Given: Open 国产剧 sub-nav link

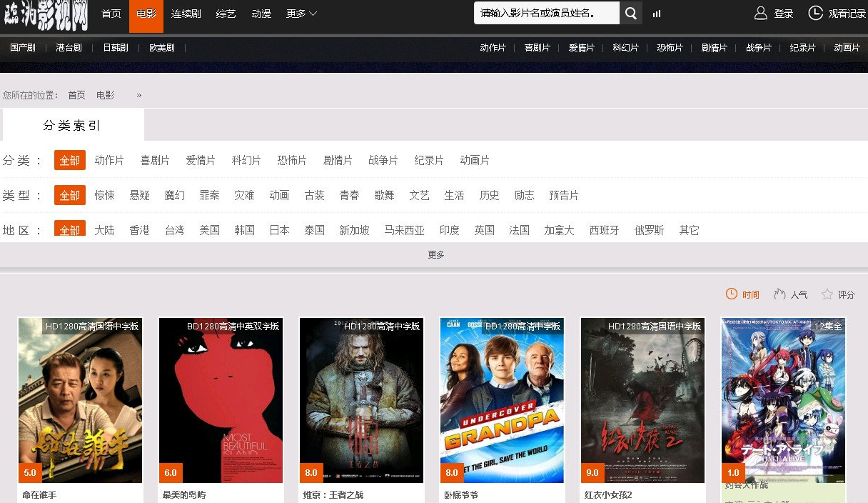Looking at the screenshot, I should point(23,48).
